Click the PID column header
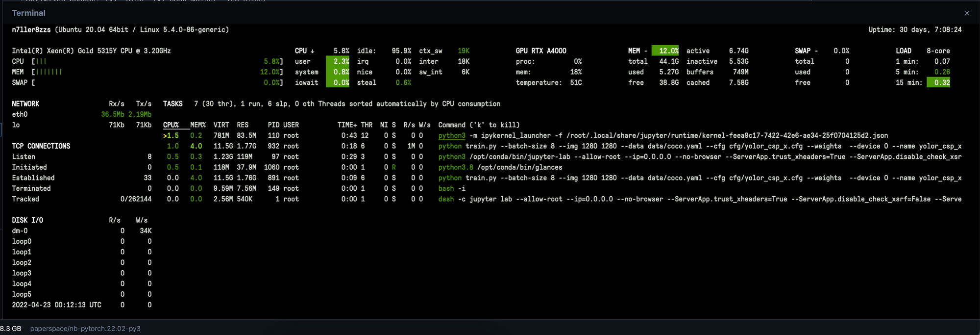 click(273, 125)
